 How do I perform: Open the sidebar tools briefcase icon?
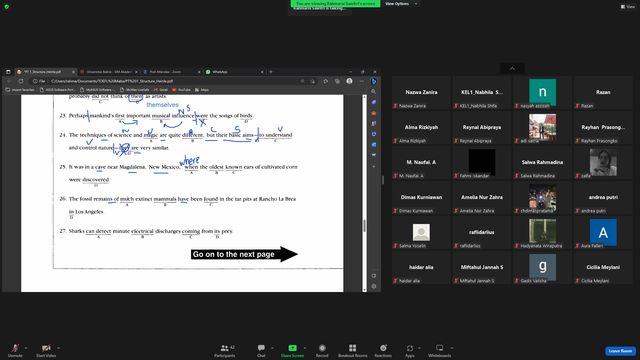374,113
